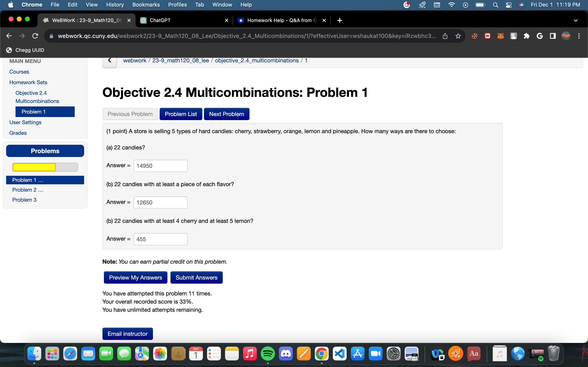Reload the WeBWorK page

pos(35,36)
